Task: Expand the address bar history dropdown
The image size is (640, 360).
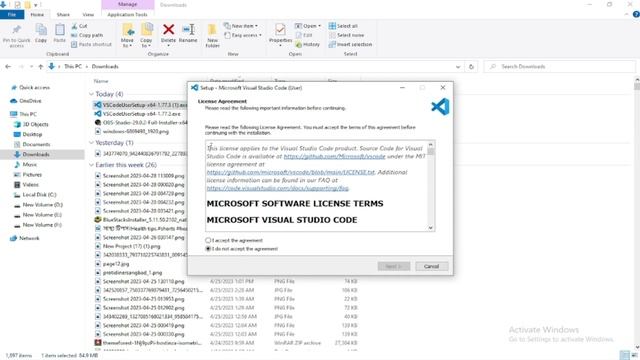Action: (458, 67)
